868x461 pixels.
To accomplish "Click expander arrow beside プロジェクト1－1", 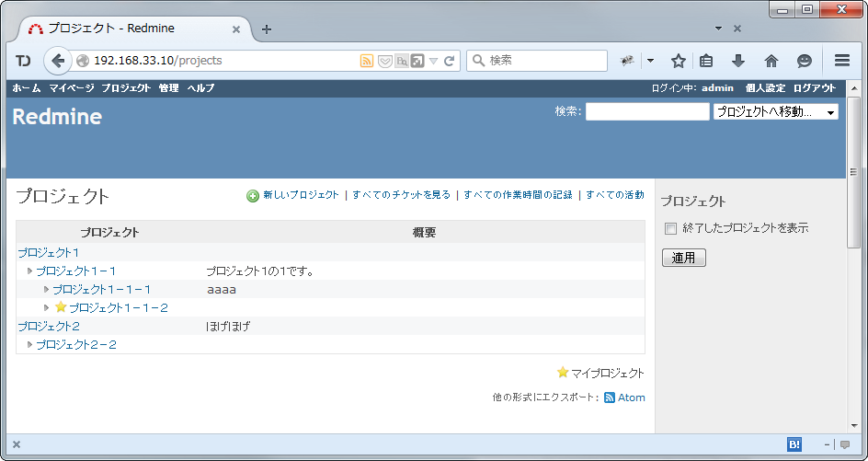I will (30, 271).
